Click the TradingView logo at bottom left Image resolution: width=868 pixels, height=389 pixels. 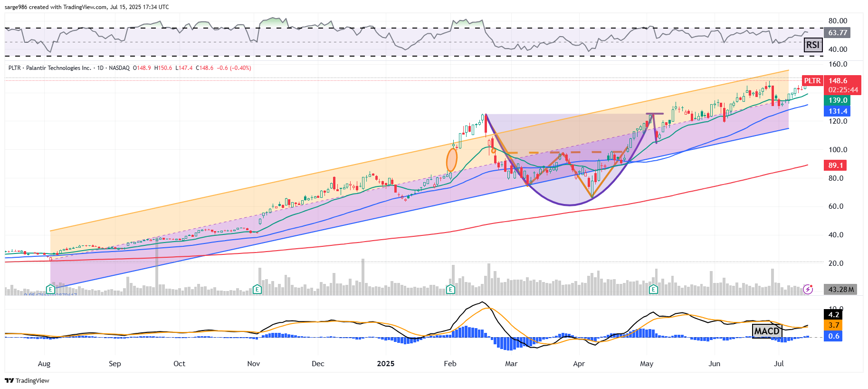27,380
